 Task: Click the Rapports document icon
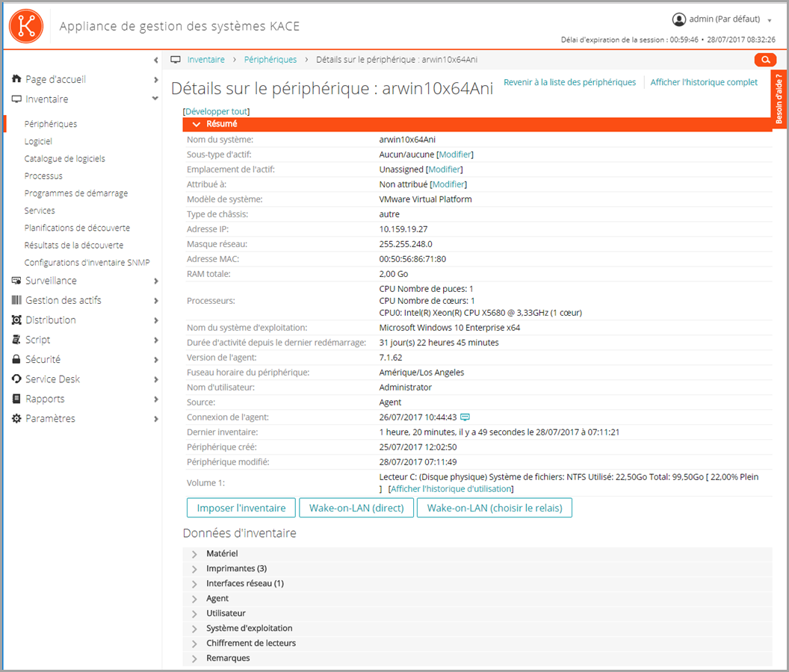point(16,399)
